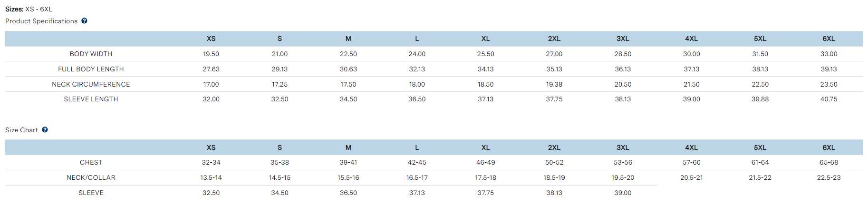Click the Size Chart heading
The height and width of the screenshot is (206, 868).
pyautogui.click(x=21, y=130)
